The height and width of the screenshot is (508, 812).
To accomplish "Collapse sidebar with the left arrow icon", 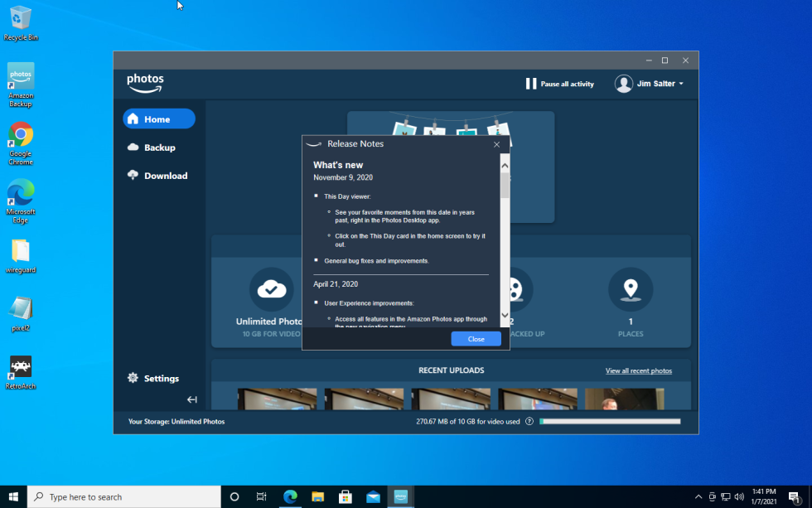I will 191,399.
